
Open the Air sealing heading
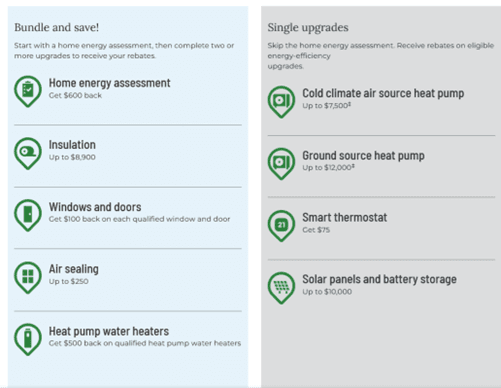(74, 269)
